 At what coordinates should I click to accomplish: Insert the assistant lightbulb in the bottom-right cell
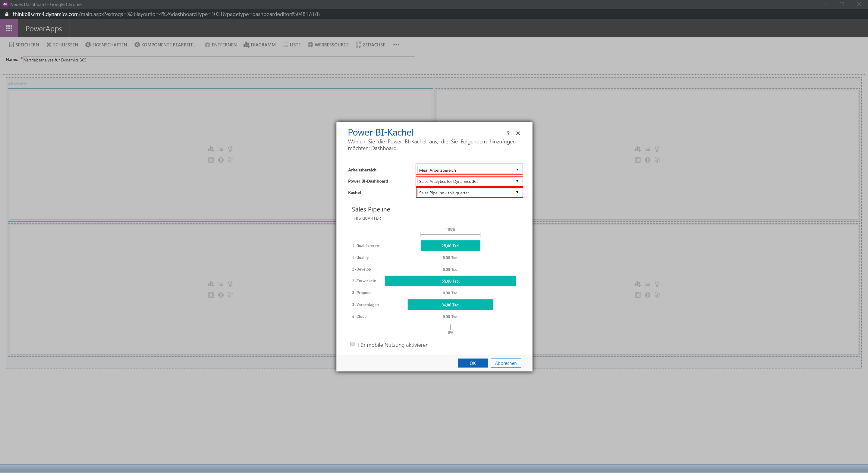pos(657,284)
